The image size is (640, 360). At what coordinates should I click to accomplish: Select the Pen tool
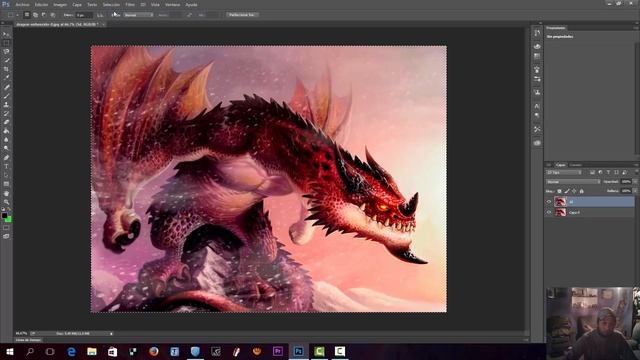point(6,158)
